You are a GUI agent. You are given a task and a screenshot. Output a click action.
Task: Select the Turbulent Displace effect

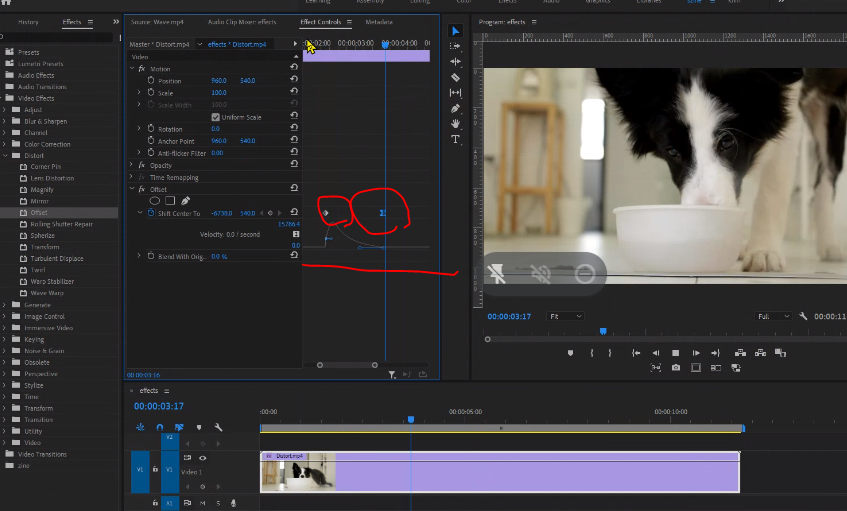pos(57,259)
